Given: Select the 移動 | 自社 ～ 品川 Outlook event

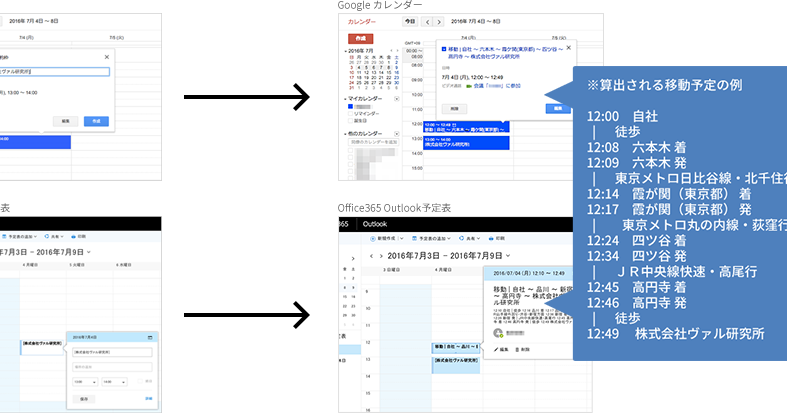Looking at the screenshot, I should coord(456,347).
